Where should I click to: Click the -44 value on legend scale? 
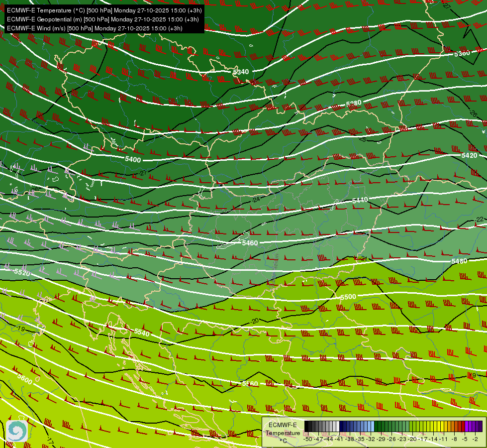329,439
